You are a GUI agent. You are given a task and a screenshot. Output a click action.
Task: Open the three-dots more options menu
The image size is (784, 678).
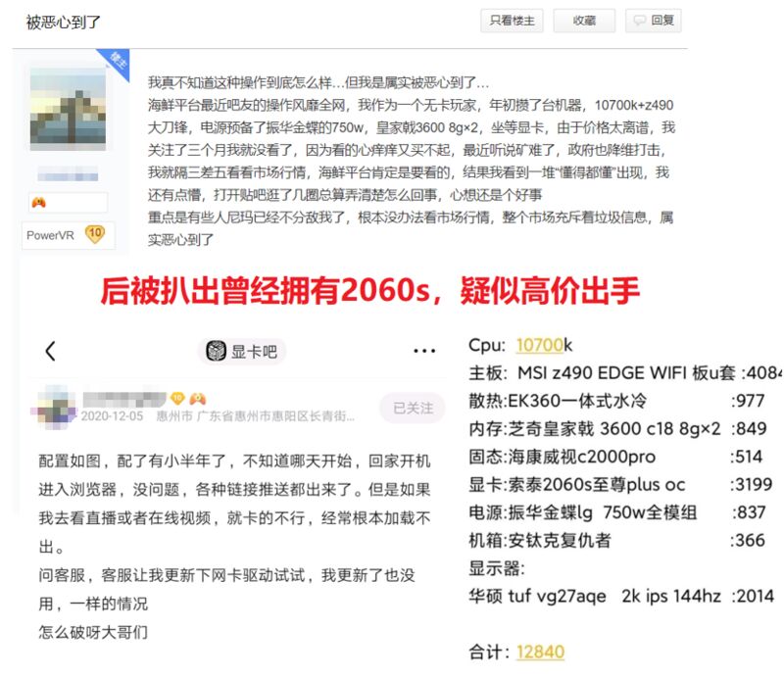click(424, 352)
